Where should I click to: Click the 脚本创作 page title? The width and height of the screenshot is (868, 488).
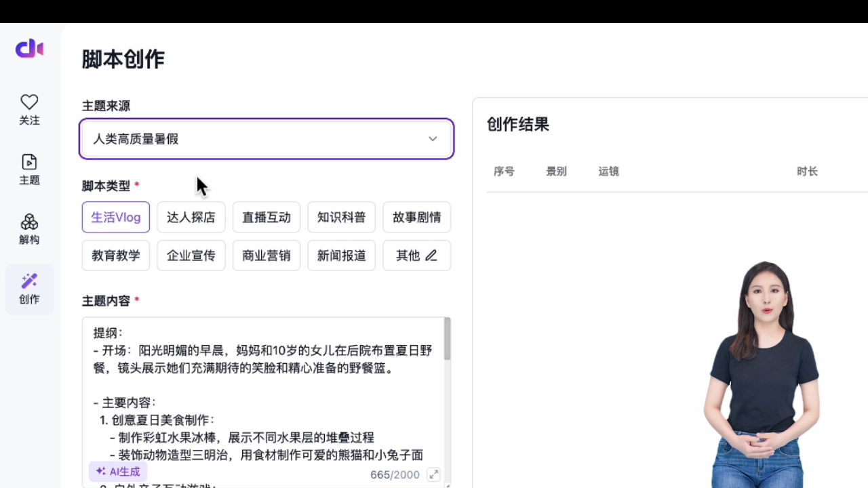click(x=123, y=60)
